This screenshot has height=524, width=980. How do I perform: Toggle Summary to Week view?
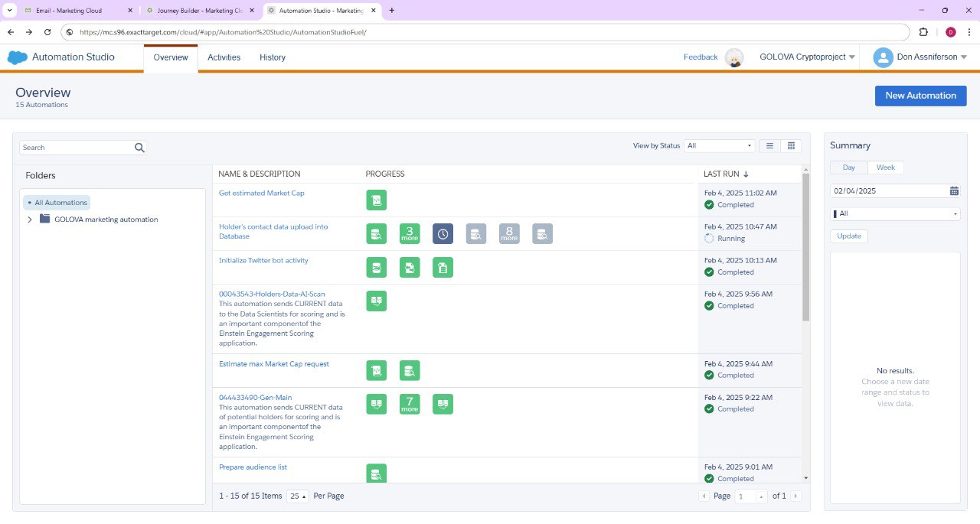coord(885,168)
